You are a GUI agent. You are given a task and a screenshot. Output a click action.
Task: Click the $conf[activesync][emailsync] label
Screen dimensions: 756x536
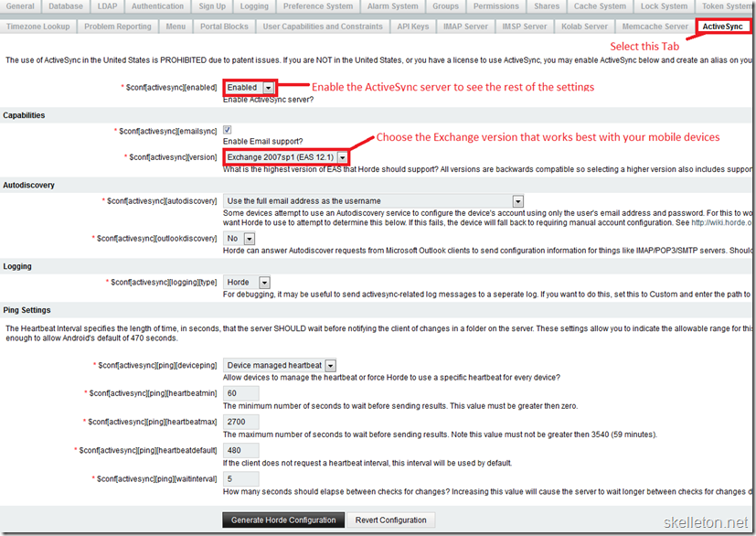tap(168, 131)
